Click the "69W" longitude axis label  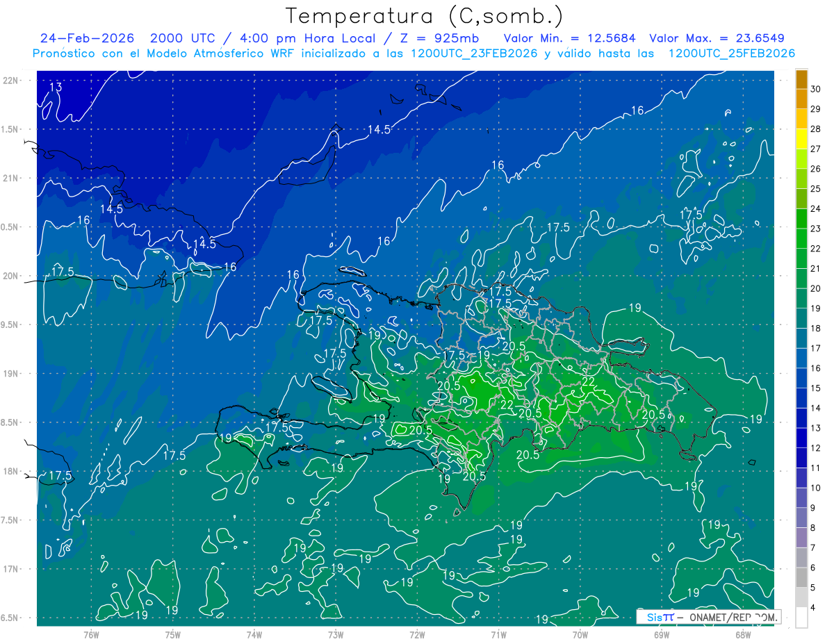tap(662, 635)
